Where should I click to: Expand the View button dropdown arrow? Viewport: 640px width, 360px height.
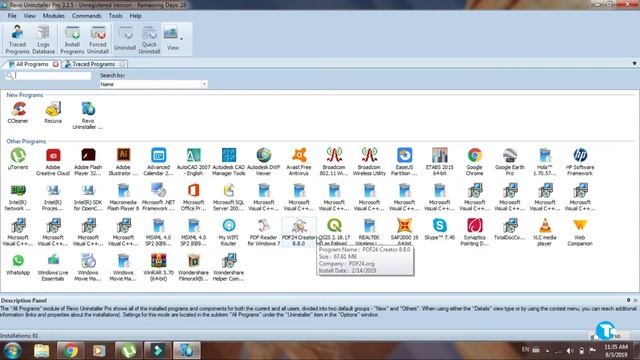point(182,39)
